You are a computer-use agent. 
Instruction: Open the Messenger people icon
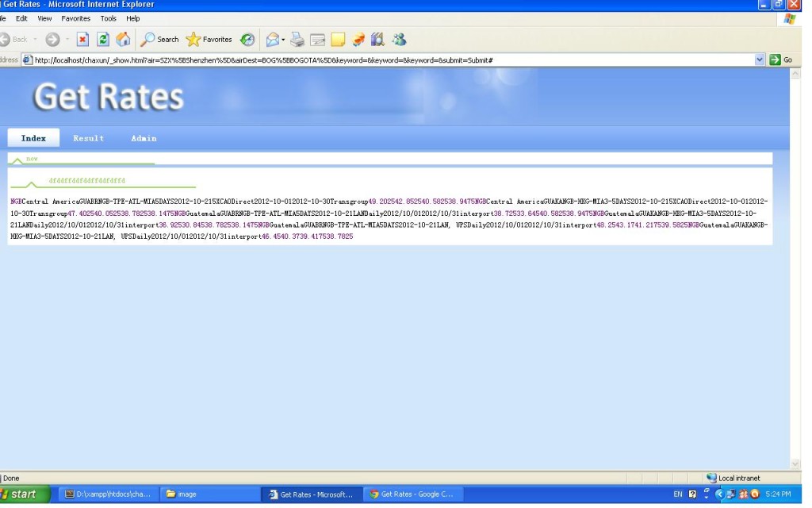[399, 40]
